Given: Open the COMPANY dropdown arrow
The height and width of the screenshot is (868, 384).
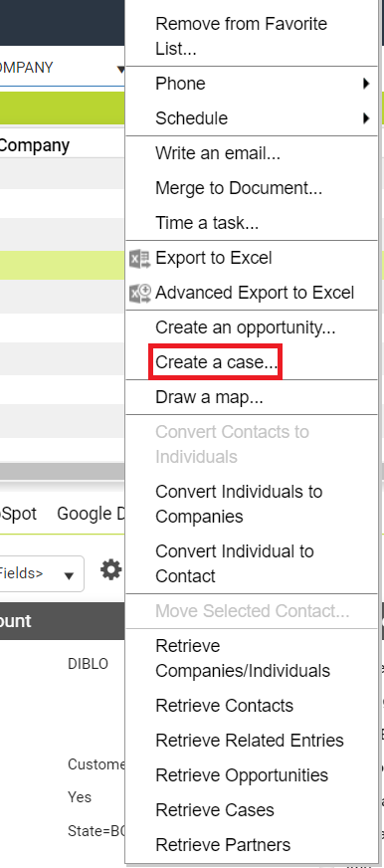Looking at the screenshot, I should click(120, 70).
